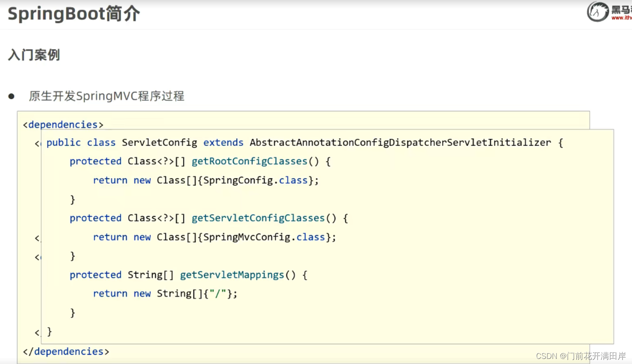Click the getServletConfigClasses method name
The width and height of the screenshot is (632, 364).
tap(258, 218)
